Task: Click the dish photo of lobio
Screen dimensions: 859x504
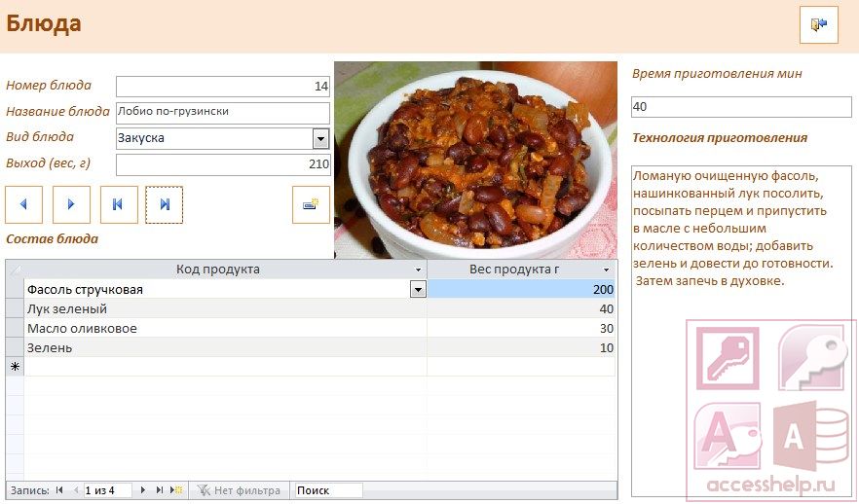Action: click(475, 160)
